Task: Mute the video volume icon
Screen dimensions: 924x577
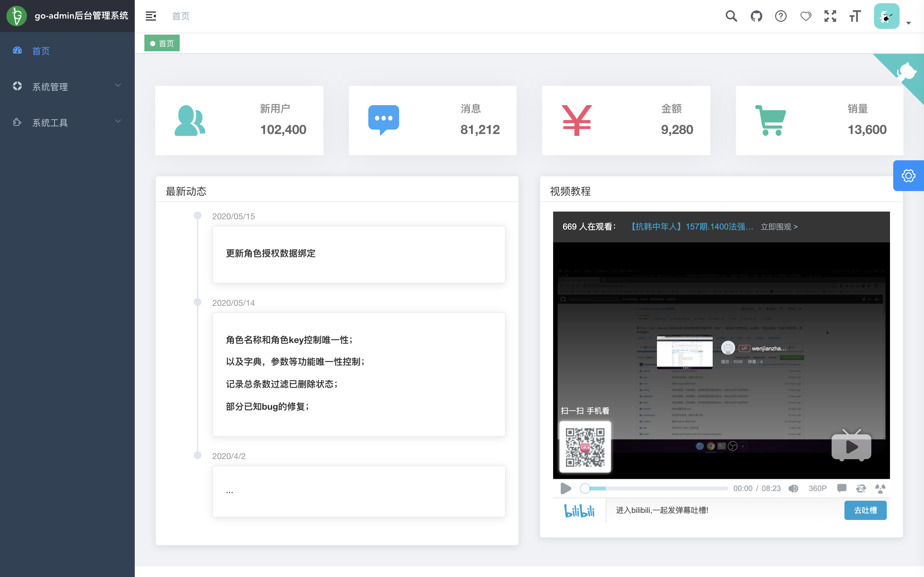Action: point(793,489)
